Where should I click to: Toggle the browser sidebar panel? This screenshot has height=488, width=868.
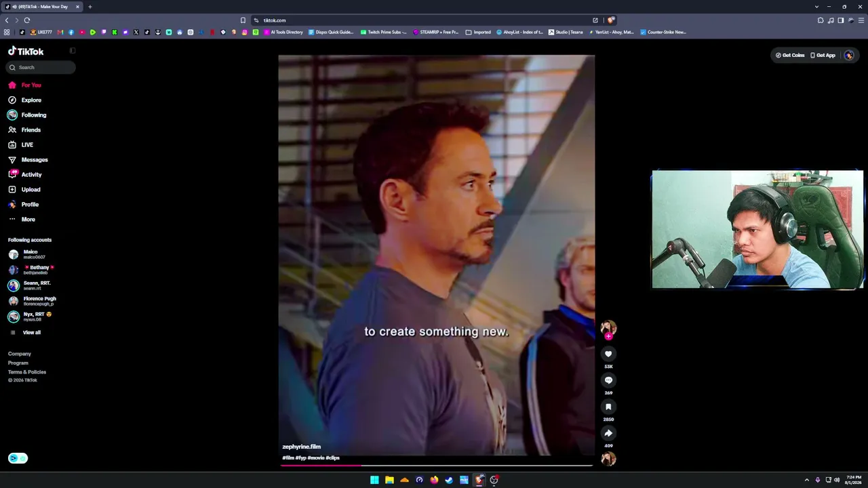point(841,20)
